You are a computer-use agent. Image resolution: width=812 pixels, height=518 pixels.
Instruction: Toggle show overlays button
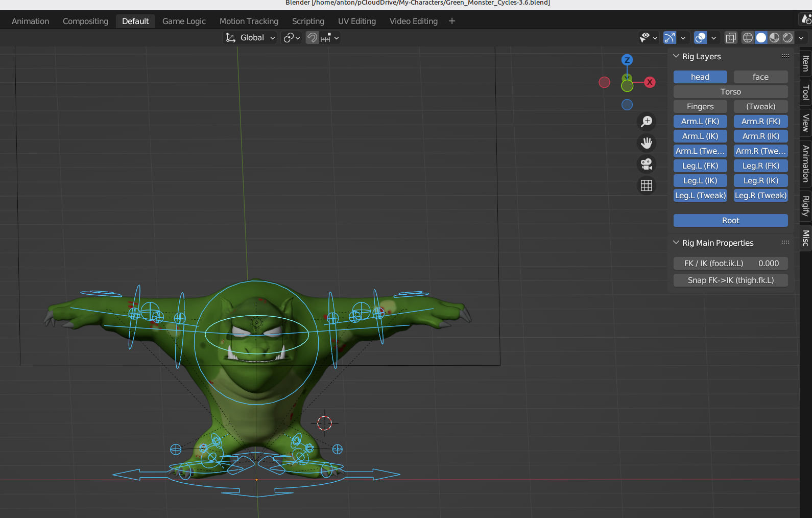[x=701, y=38]
